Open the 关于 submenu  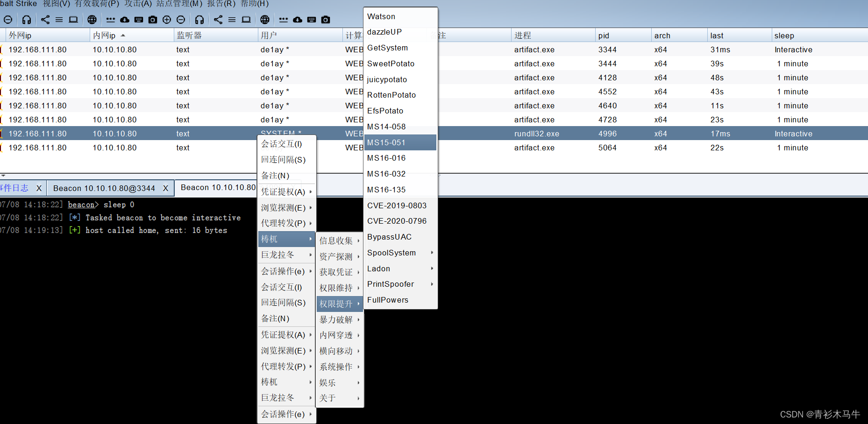coord(340,398)
